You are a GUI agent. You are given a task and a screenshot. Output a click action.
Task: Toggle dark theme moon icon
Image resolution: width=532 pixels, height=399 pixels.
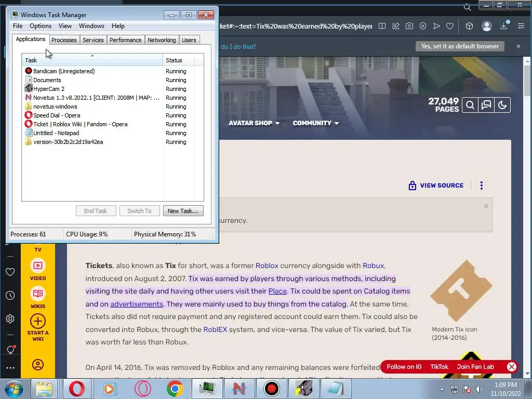502,105
